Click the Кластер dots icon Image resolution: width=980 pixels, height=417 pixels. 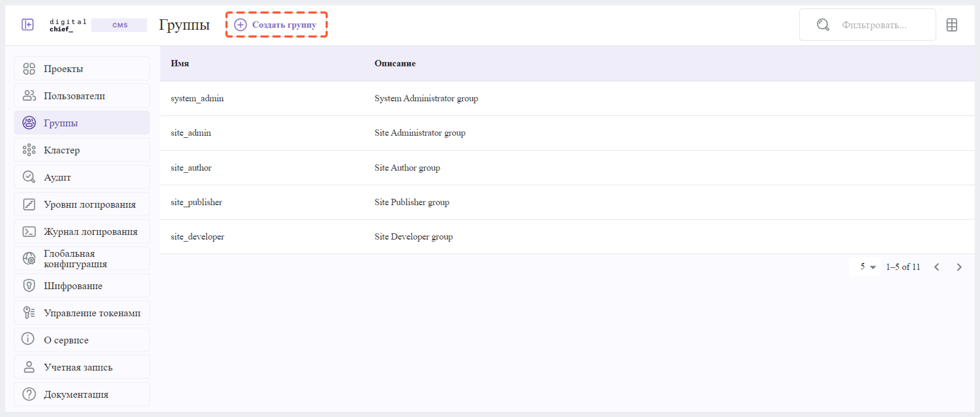(x=29, y=150)
